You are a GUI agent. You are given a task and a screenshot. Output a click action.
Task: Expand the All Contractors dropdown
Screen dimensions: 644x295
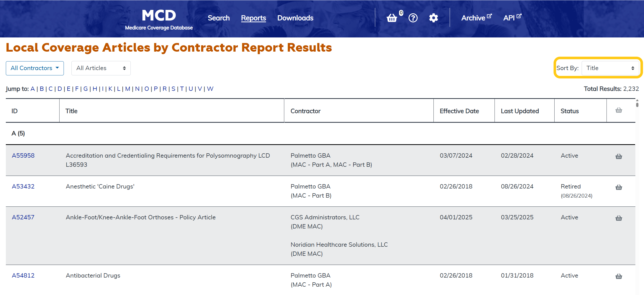35,68
